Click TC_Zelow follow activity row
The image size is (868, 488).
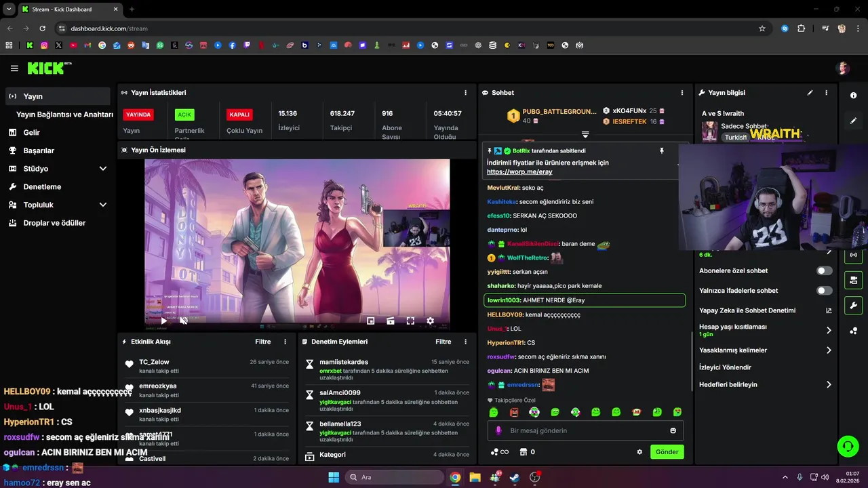[206, 366]
